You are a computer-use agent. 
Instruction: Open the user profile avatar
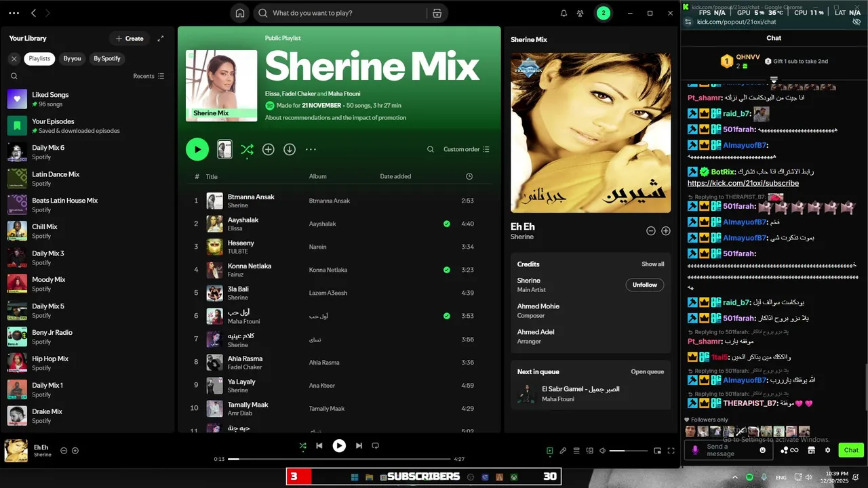(x=603, y=13)
